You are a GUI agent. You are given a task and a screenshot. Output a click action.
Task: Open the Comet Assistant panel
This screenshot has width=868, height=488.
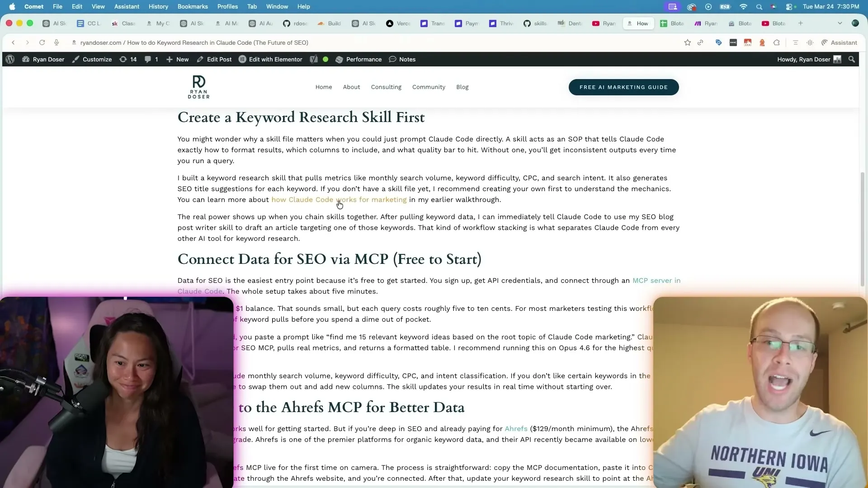pyautogui.click(x=839, y=42)
